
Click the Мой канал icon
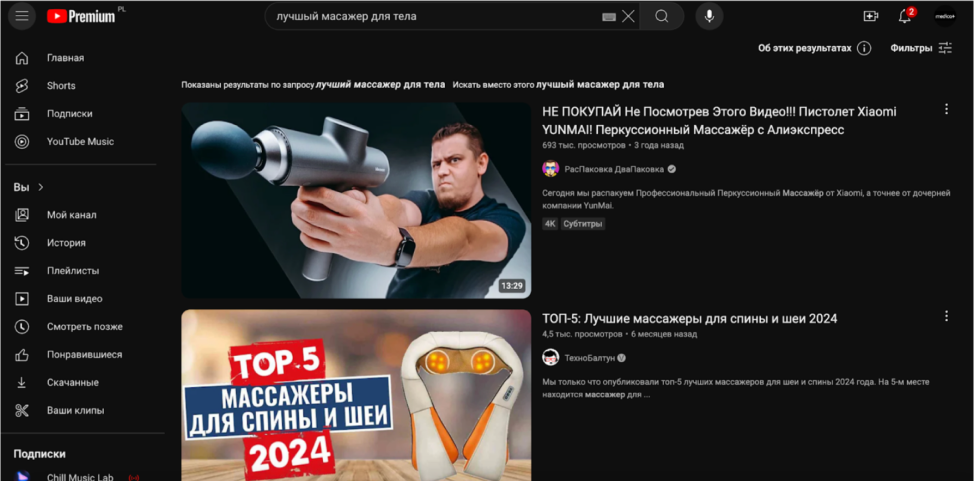[x=22, y=215]
